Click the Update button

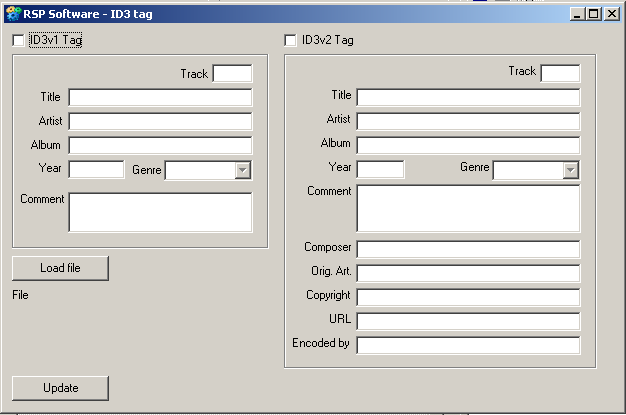60,388
